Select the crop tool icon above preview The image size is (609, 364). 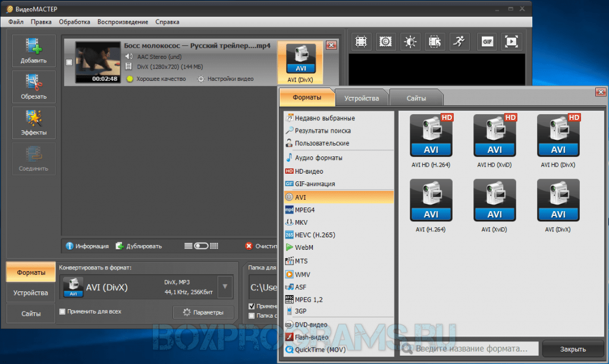(x=360, y=42)
